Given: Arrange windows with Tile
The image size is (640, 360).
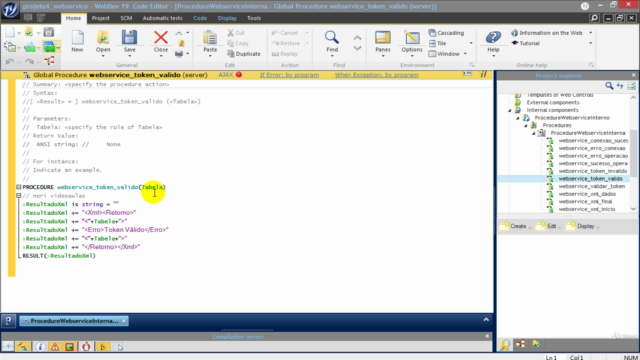Looking at the screenshot, I should 438,43.
